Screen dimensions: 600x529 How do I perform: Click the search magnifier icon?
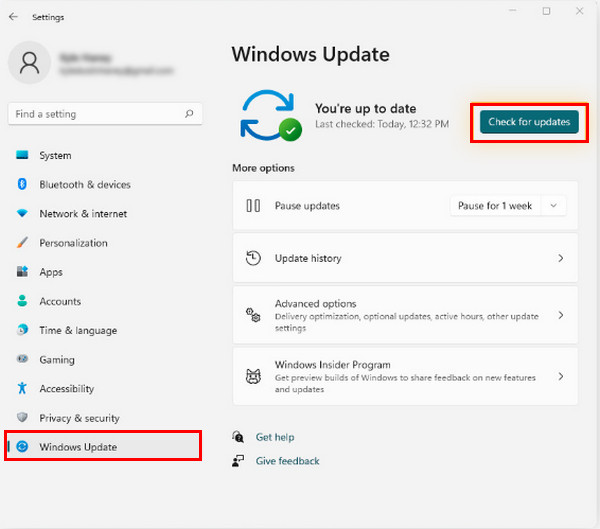189,114
